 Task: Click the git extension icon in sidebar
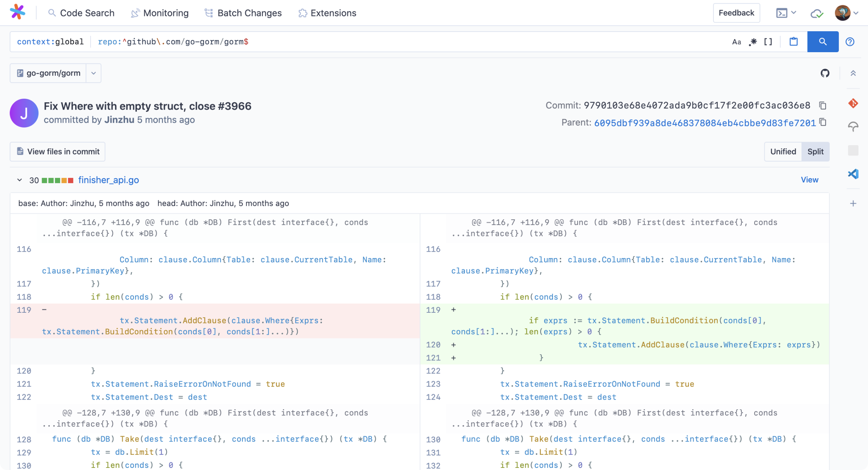pyautogui.click(x=853, y=103)
